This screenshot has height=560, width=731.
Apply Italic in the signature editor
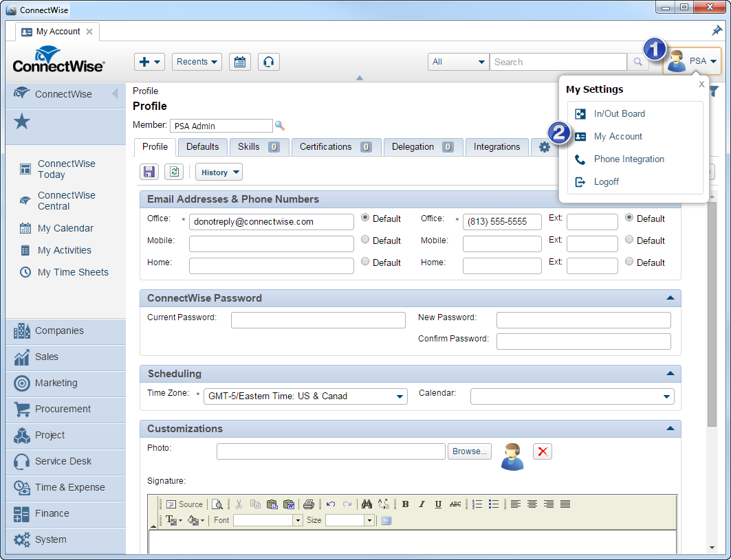[422, 504]
